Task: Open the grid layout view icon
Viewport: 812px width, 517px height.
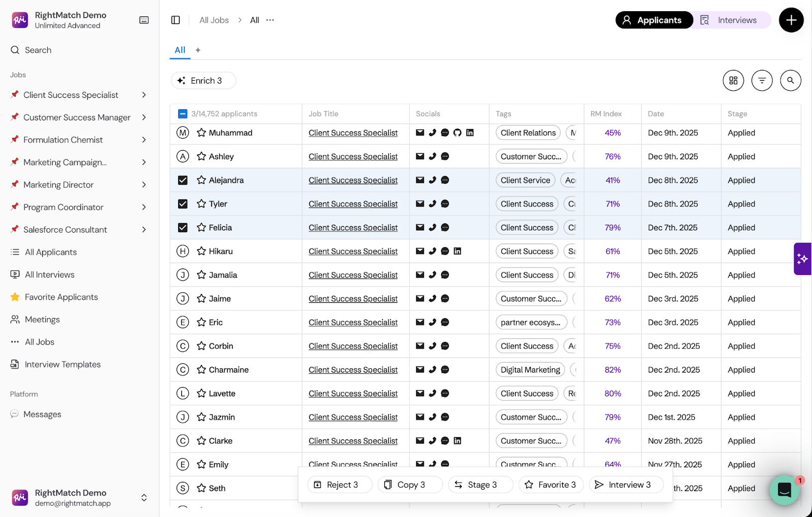Action: point(733,80)
